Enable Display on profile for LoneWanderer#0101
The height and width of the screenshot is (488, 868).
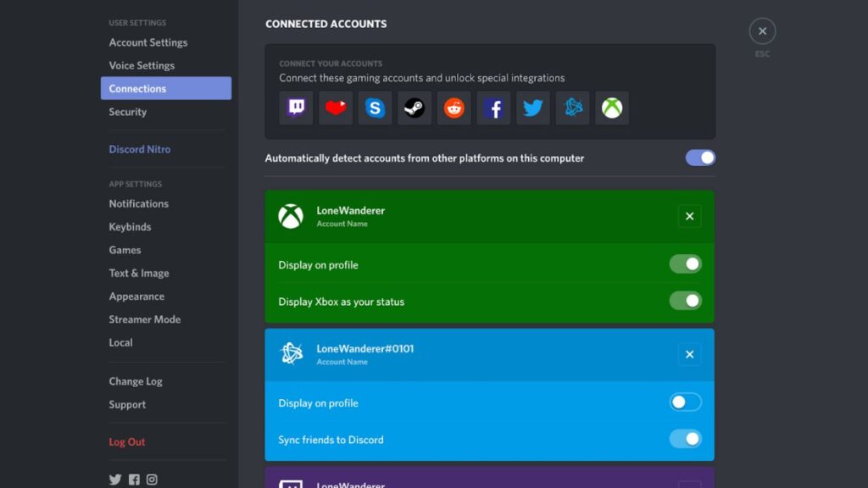coord(685,402)
